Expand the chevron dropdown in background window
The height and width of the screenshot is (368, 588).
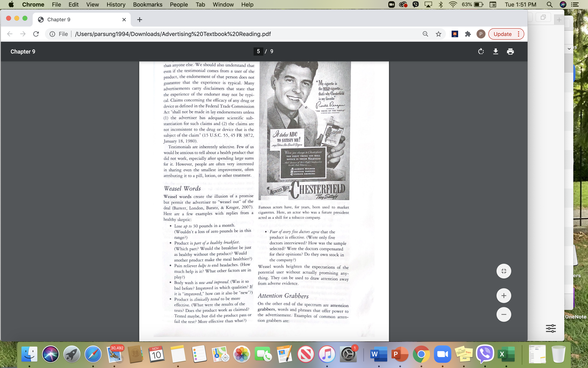(x=569, y=49)
